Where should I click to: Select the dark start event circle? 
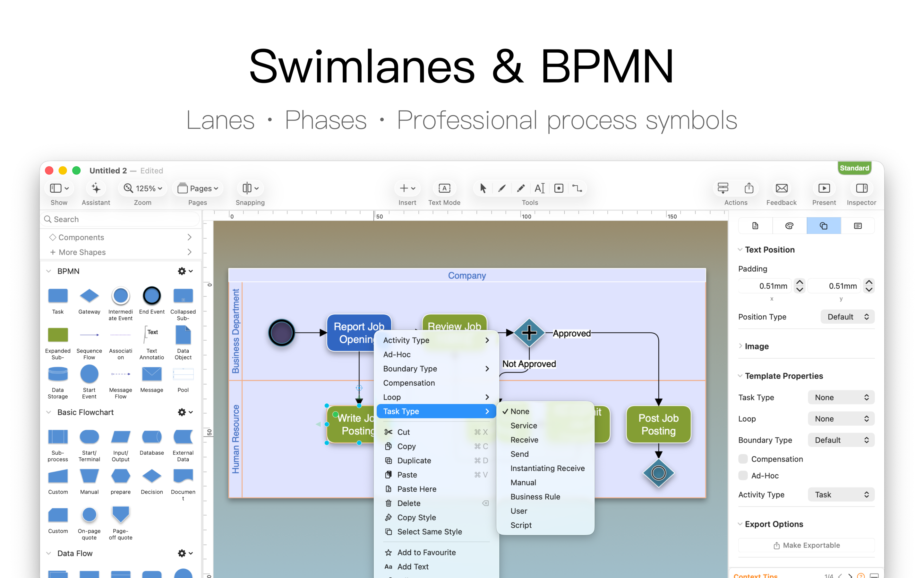281,333
